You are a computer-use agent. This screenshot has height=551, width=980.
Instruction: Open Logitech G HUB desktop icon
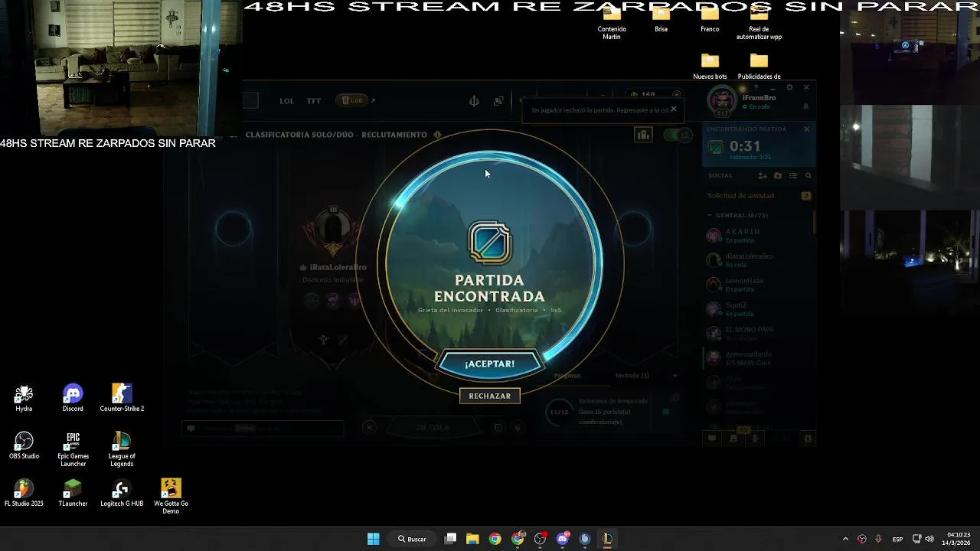point(122,493)
